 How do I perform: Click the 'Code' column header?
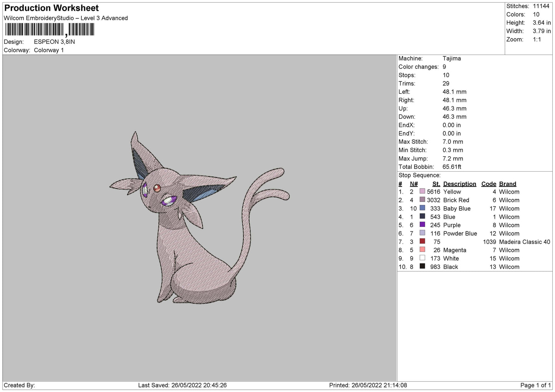[x=489, y=184]
